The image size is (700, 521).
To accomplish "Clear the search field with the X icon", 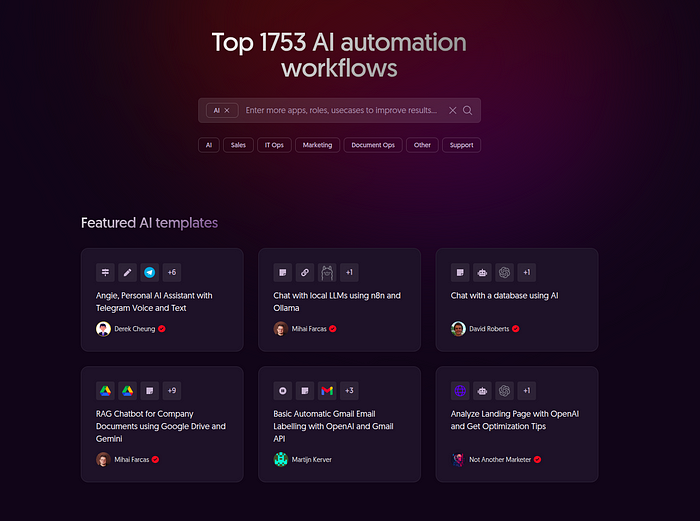I will point(453,110).
